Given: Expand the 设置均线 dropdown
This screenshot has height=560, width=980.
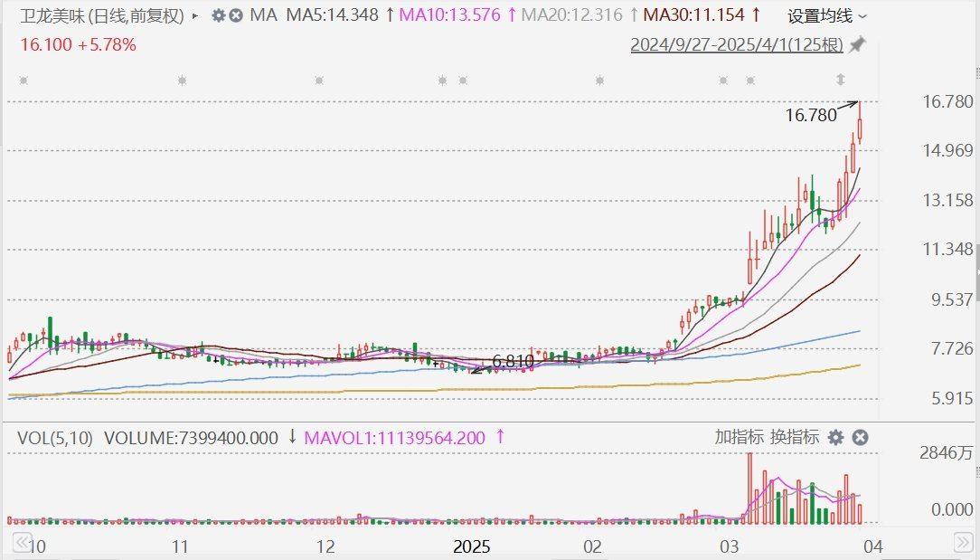Looking at the screenshot, I should pos(826,15).
